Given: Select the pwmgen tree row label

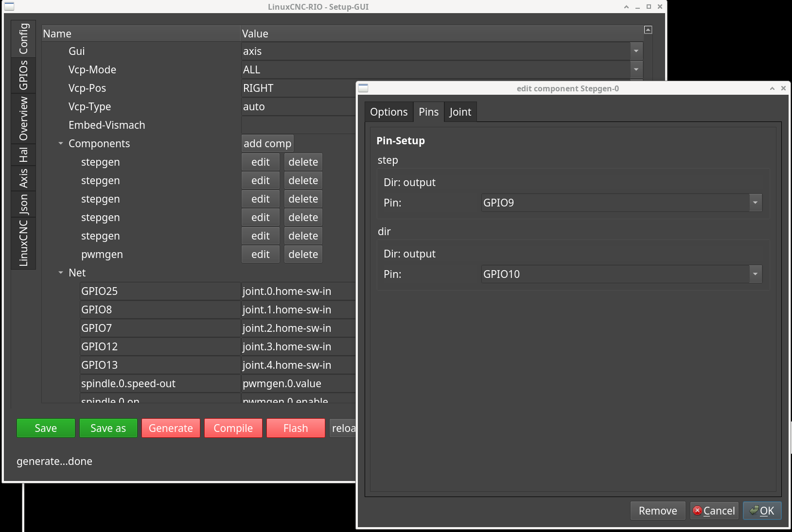Looking at the screenshot, I should (x=102, y=254).
